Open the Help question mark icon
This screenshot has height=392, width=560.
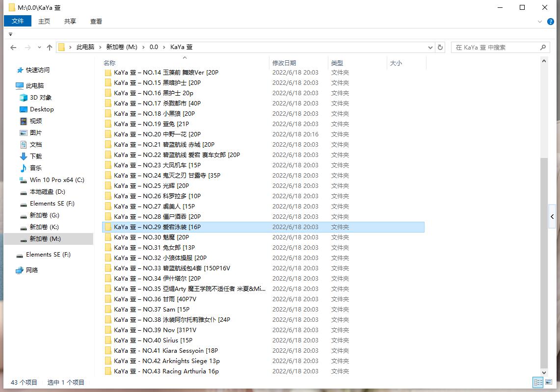click(550, 22)
